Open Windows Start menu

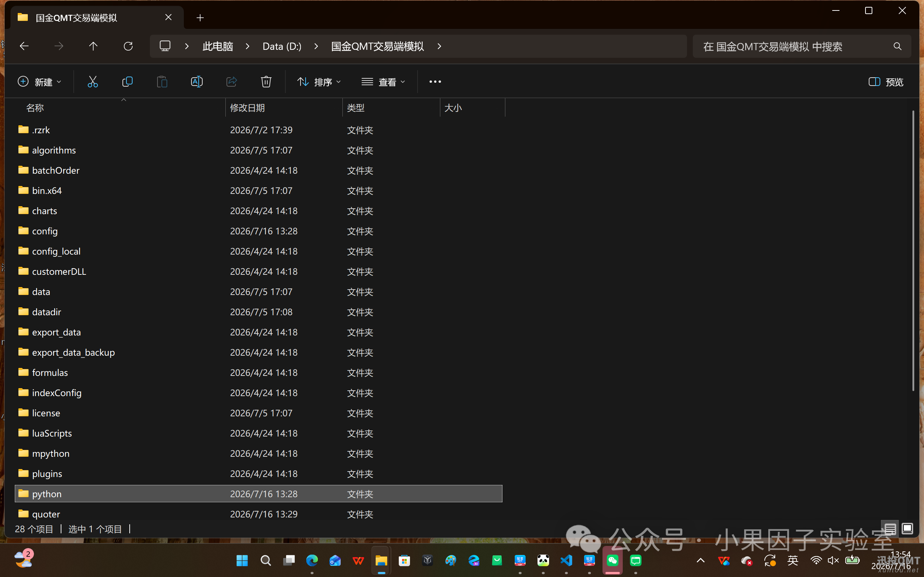pos(242,561)
